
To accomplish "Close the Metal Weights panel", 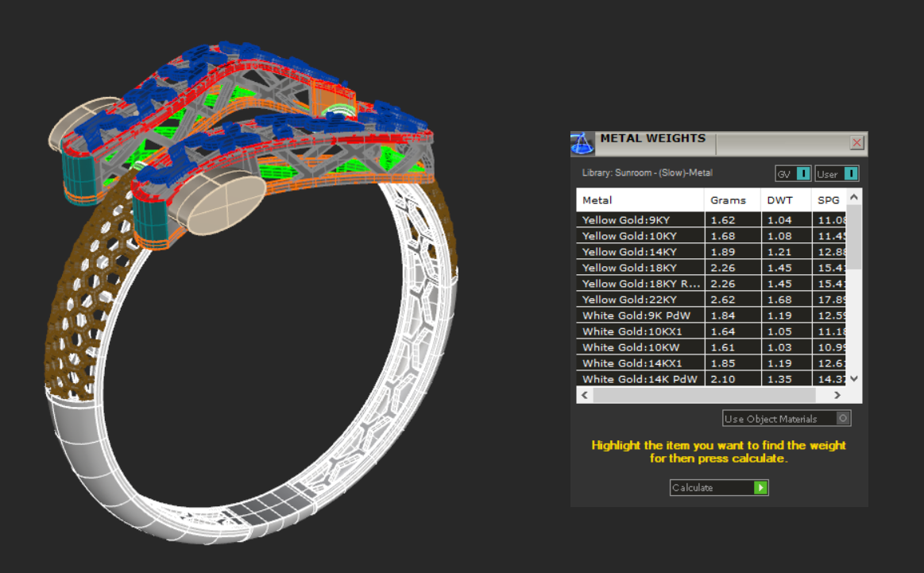I will [856, 143].
